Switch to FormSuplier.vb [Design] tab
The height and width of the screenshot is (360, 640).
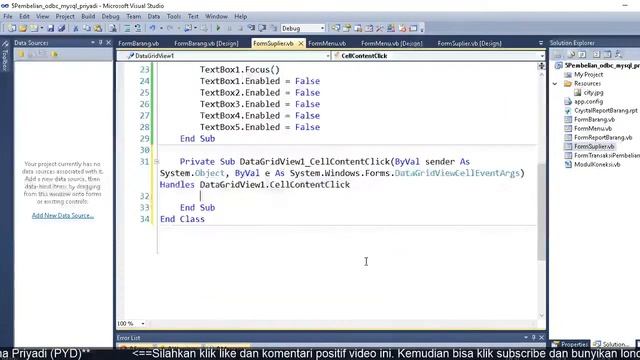click(x=469, y=43)
